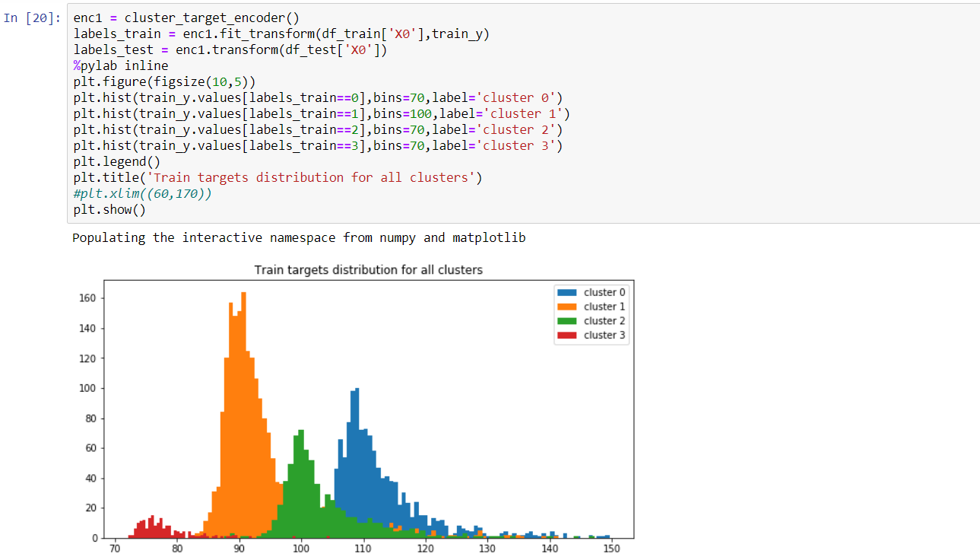This screenshot has width=980, height=560.
Task: Select the cluster 2 legend entry
Action: [604, 320]
